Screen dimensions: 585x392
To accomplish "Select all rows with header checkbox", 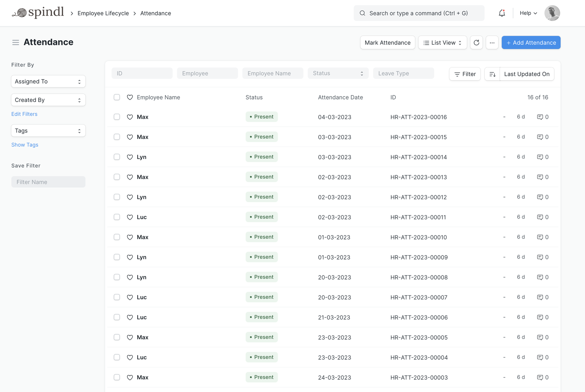I will (x=117, y=97).
